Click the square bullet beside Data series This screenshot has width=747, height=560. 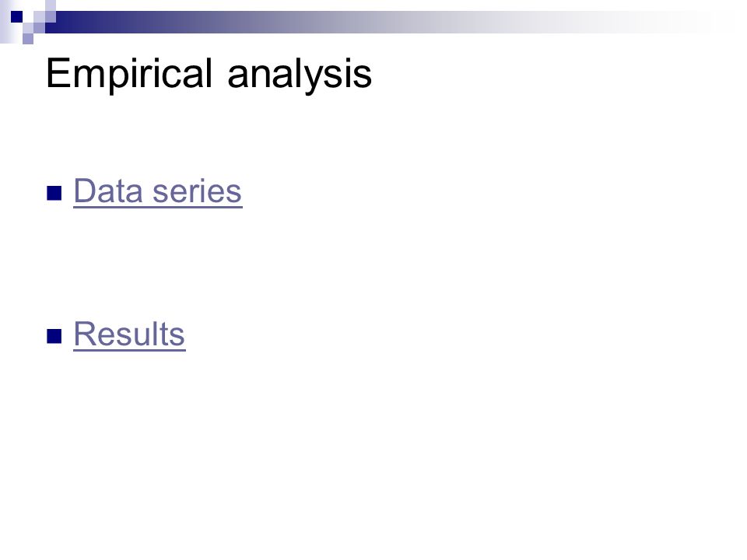(x=54, y=194)
